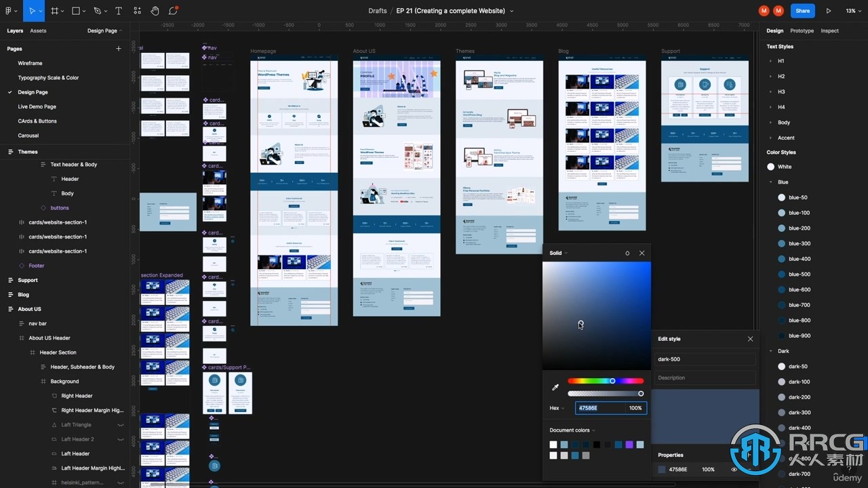This screenshot has width=868, height=488.
Task: Open the Figma main menu icon
Action: tap(8, 11)
